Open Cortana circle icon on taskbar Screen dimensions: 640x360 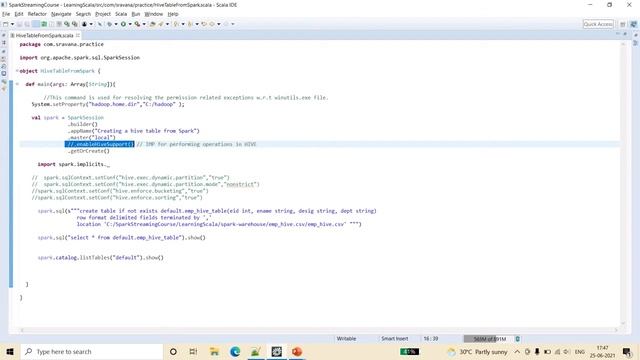click(173, 351)
